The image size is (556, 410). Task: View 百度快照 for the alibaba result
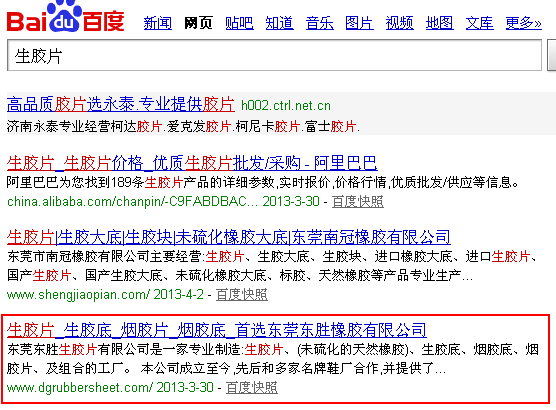click(357, 201)
